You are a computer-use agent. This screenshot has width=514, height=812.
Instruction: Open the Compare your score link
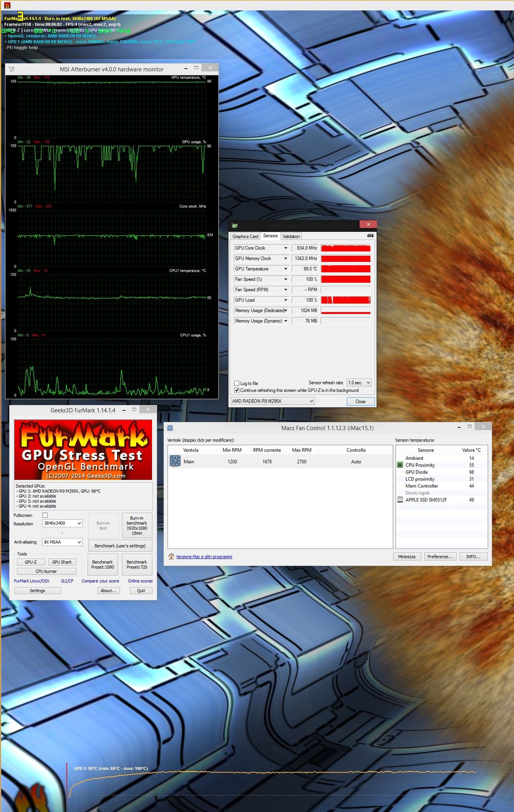tap(100, 581)
